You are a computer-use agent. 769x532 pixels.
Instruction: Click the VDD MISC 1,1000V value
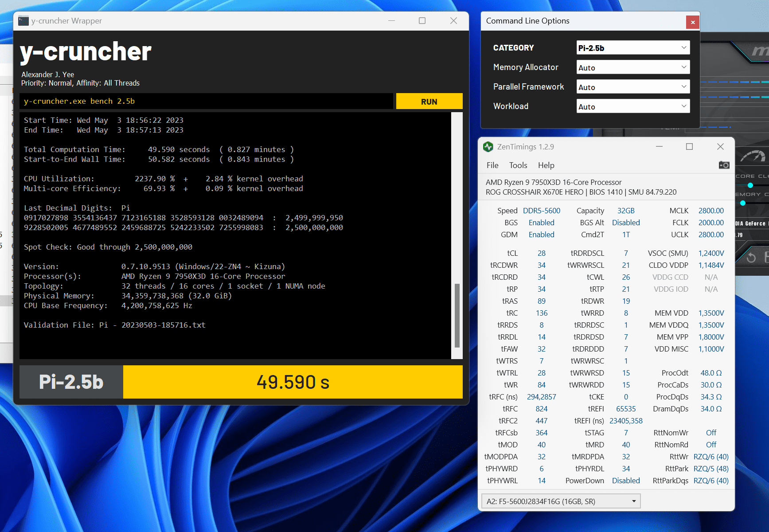[711, 349]
